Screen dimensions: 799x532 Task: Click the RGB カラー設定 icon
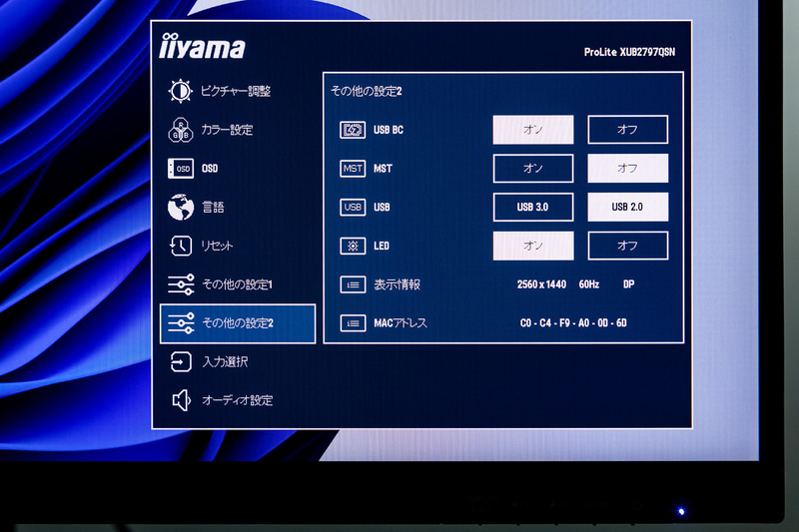coord(181,130)
